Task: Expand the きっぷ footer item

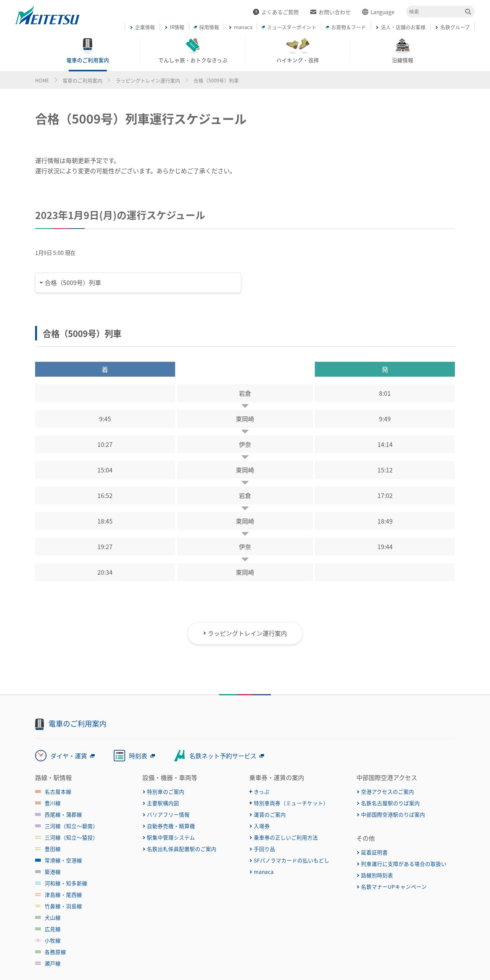Action: point(260,792)
